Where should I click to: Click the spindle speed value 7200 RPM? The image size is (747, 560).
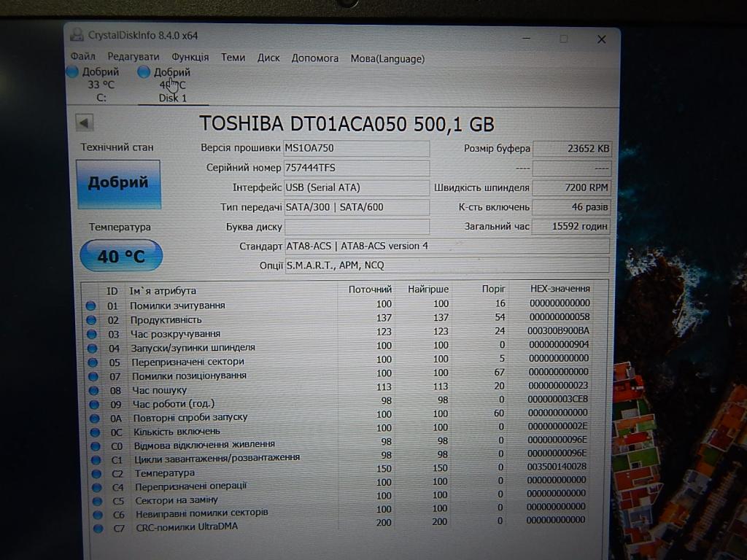coord(571,187)
